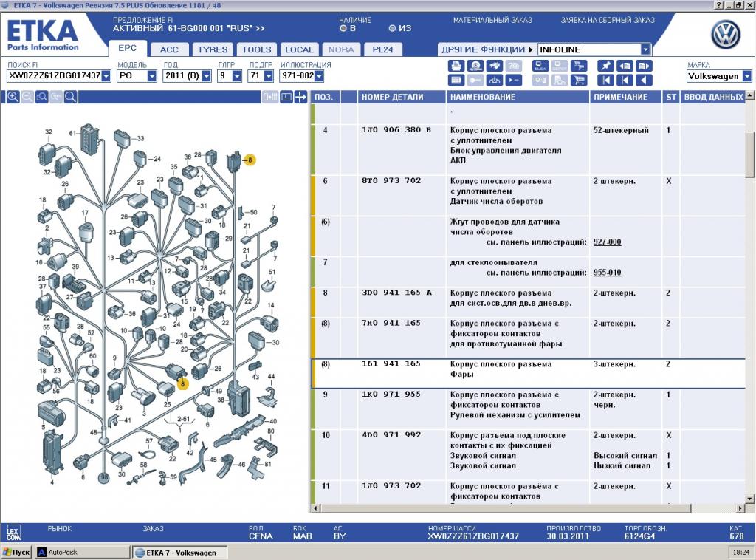Click the double-bar jump-to-first arrow icon
Image resolution: width=756 pixels, height=560 pixels.
click(x=605, y=80)
